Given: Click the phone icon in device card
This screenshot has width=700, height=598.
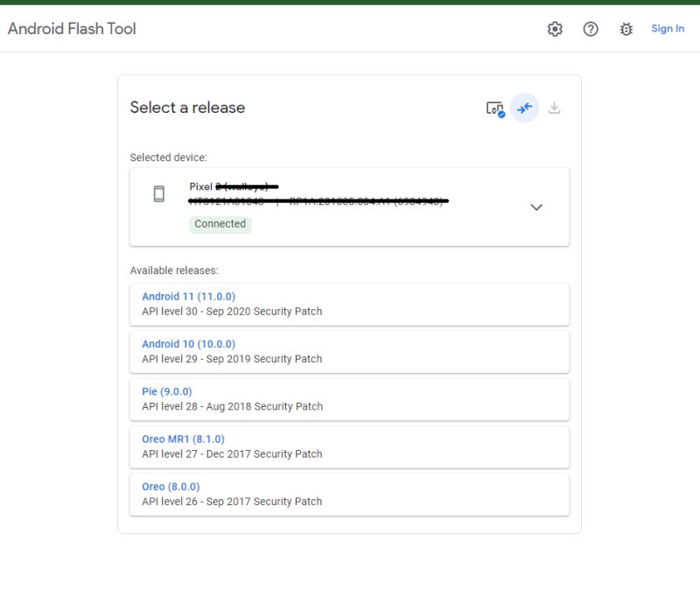Looking at the screenshot, I should (x=159, y=193).
